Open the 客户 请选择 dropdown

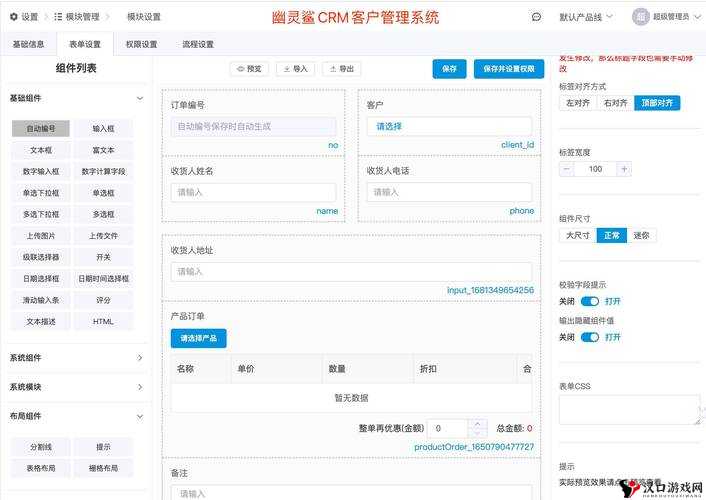click(x=449, y=127)
